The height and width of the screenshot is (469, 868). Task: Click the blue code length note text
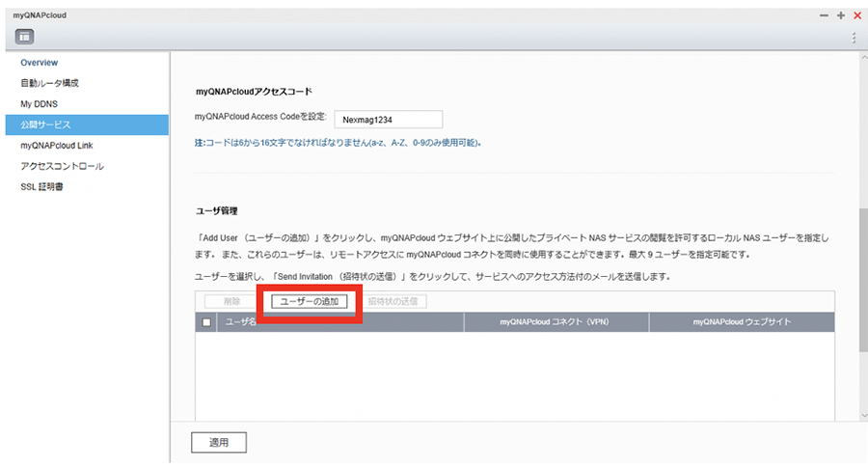tap(338, 143)
